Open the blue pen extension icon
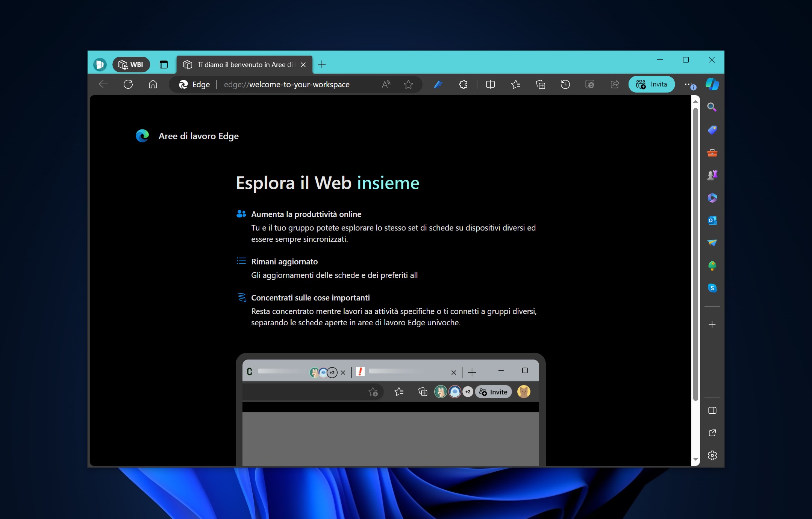The image size is (812, 519). pyautogui.click(x=438, y=85)
